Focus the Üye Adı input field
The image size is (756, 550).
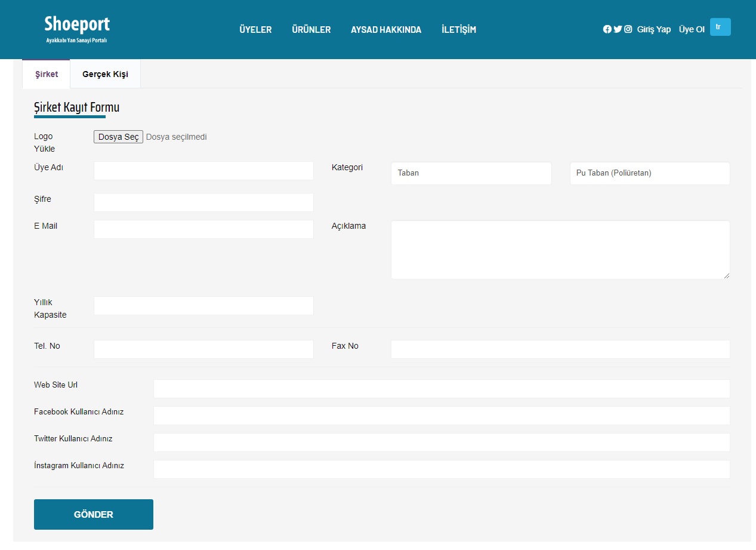coord(203,171)
